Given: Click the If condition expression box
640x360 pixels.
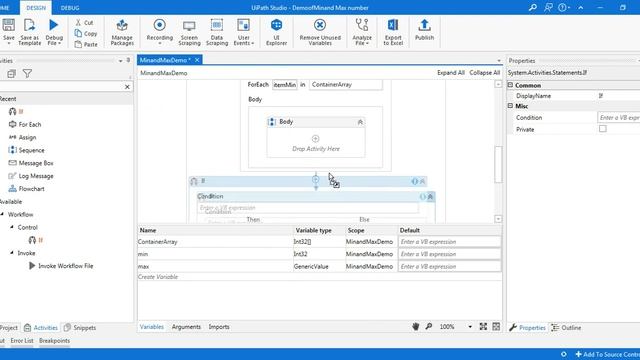Looking at the screenshot, I should tap(308, 208).
